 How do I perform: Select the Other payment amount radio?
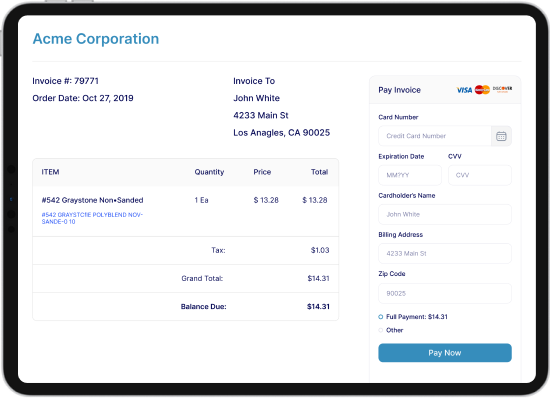coord(381,330)
